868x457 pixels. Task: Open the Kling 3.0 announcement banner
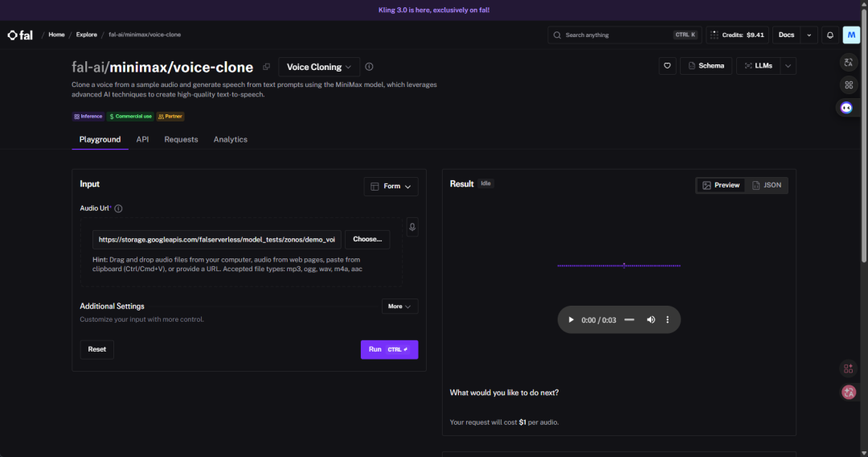[x=433, y=10]
